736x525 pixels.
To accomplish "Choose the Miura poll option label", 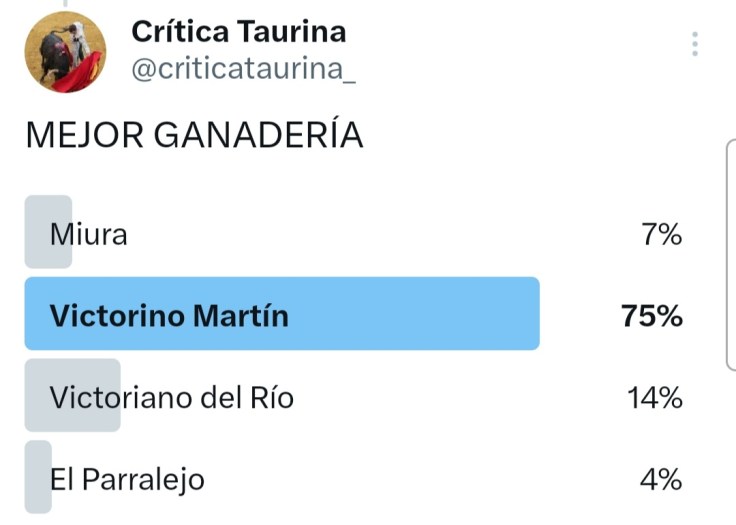I will click(89, 235).
